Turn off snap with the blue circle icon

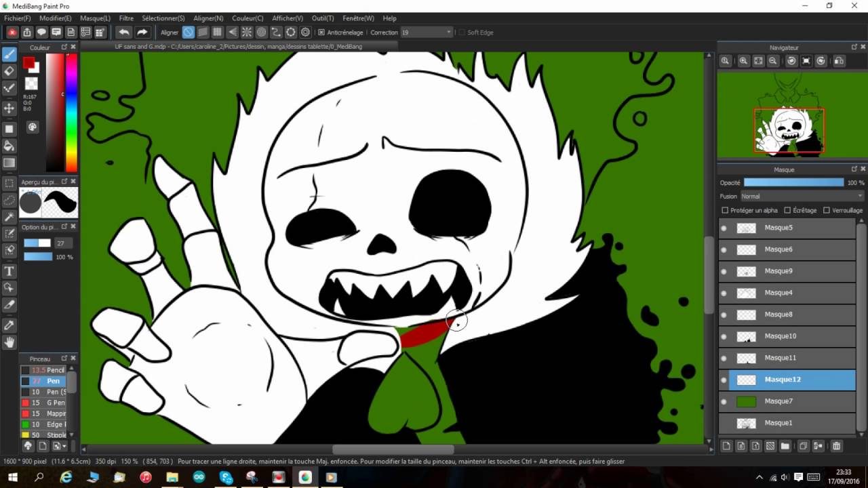pos(188,32)
